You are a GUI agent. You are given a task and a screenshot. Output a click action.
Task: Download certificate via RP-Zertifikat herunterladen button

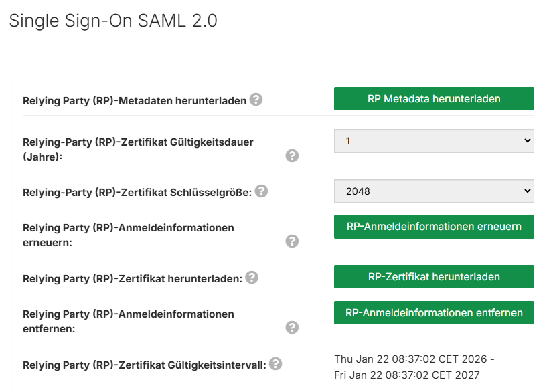(434, 276)
